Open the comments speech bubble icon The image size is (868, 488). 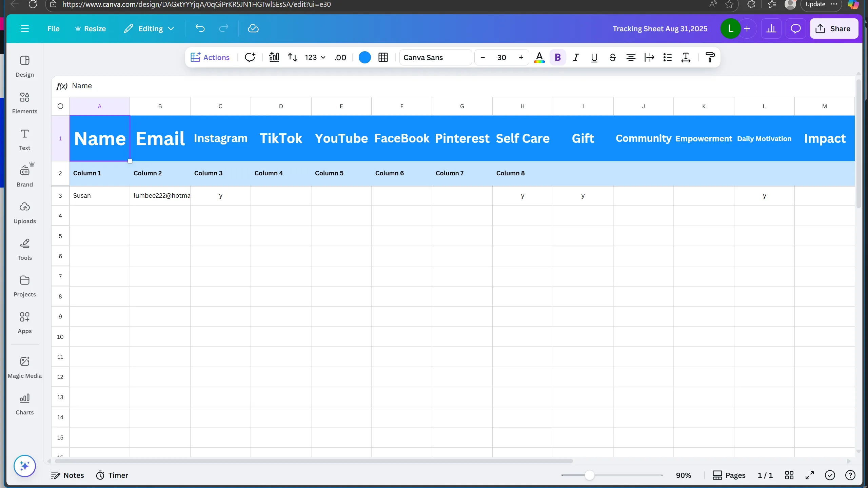795,29
